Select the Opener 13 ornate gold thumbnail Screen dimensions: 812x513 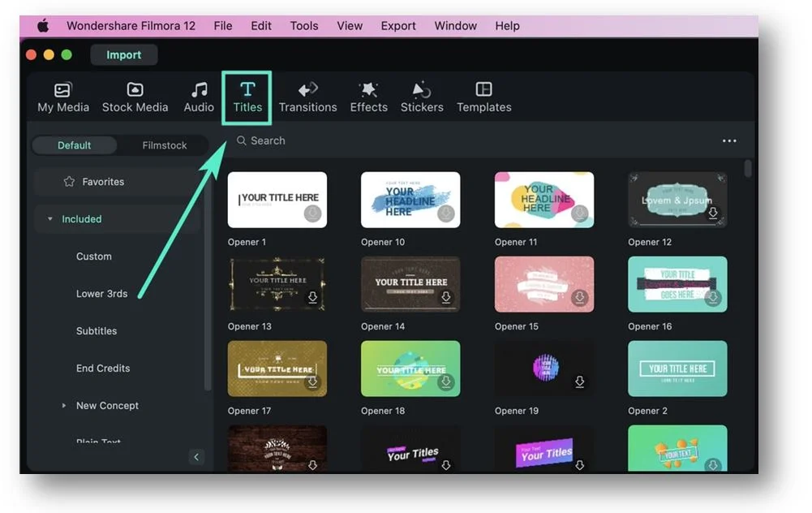tap(277, 284)
